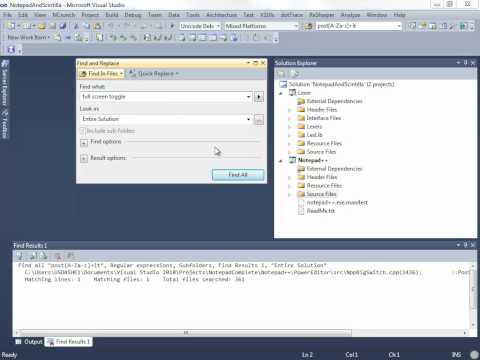Click the Paste clipboard icon

97,26
